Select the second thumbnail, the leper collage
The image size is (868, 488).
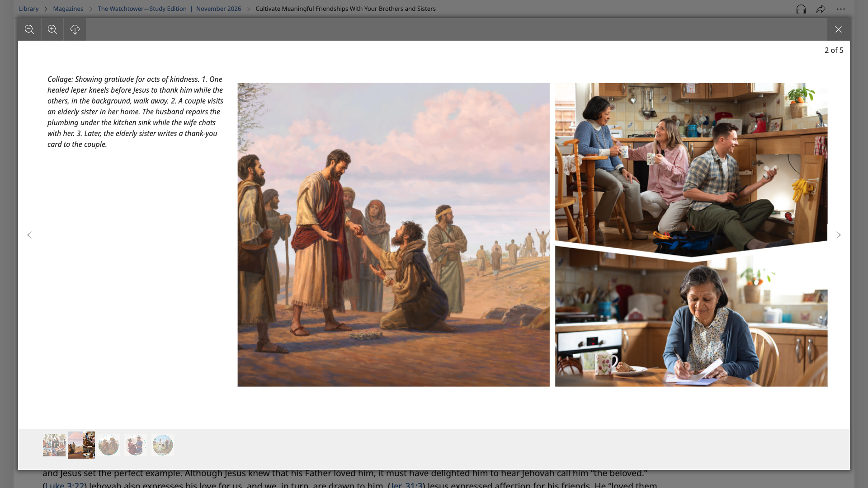(x=81, y=445)
